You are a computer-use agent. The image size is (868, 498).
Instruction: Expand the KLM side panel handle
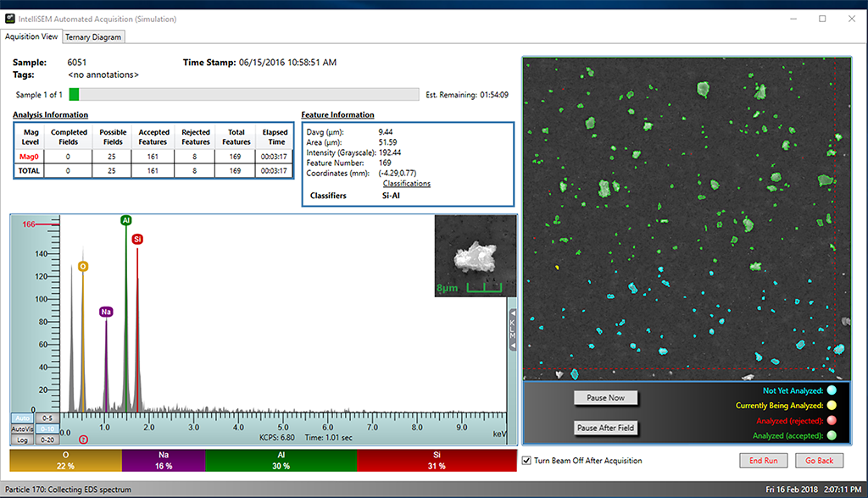(512, 329)
